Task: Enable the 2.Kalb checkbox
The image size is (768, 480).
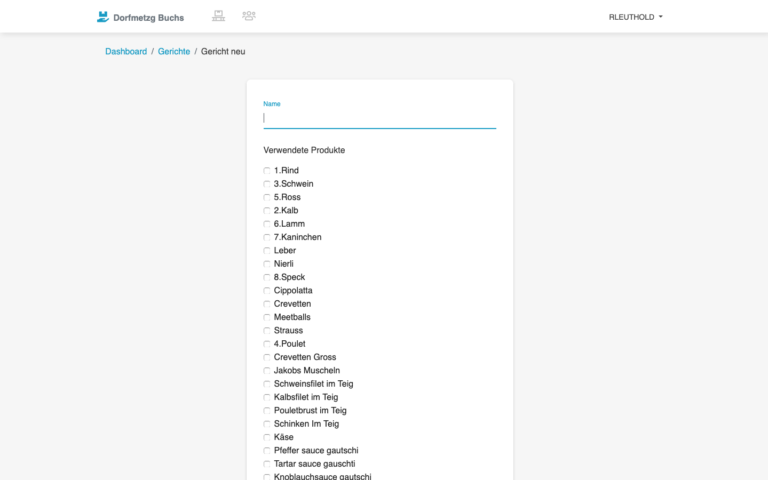Action: 267,211
